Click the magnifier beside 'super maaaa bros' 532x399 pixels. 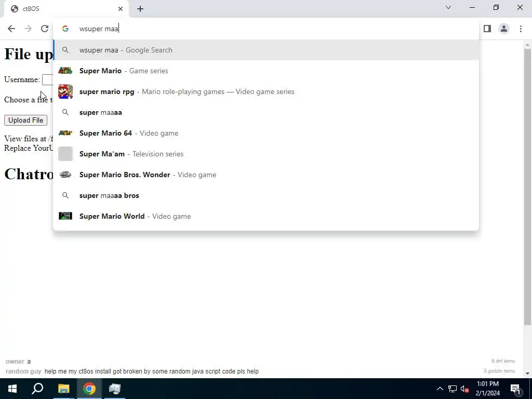click(65, 195)
